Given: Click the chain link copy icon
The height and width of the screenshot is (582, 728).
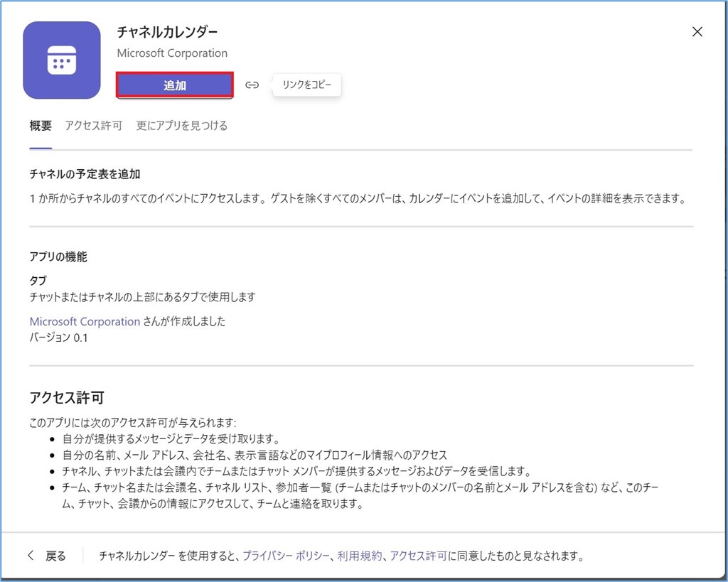Looking at the screenshot, I should (x=252, y=85).
